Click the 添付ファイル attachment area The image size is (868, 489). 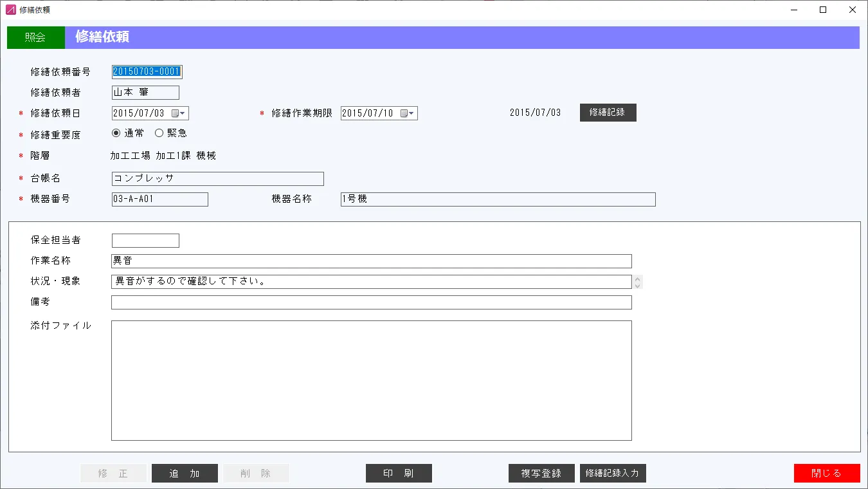(372, 380)
